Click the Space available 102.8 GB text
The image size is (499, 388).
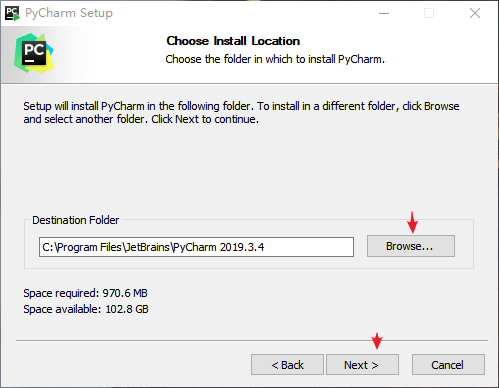pos(86,309)
